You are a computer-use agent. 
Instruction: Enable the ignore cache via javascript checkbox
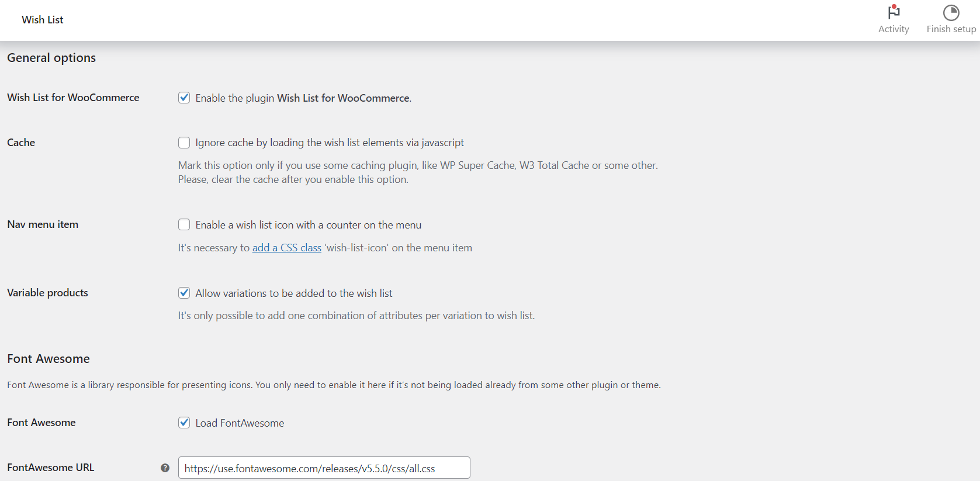pyautogui.click(x=184, y=143)
